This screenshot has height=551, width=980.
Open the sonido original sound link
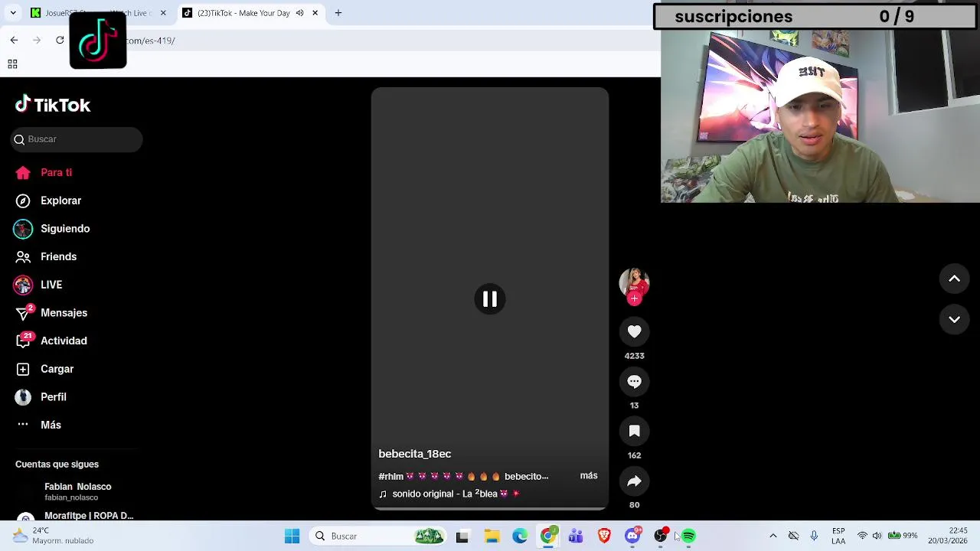(x=449, y=494)
